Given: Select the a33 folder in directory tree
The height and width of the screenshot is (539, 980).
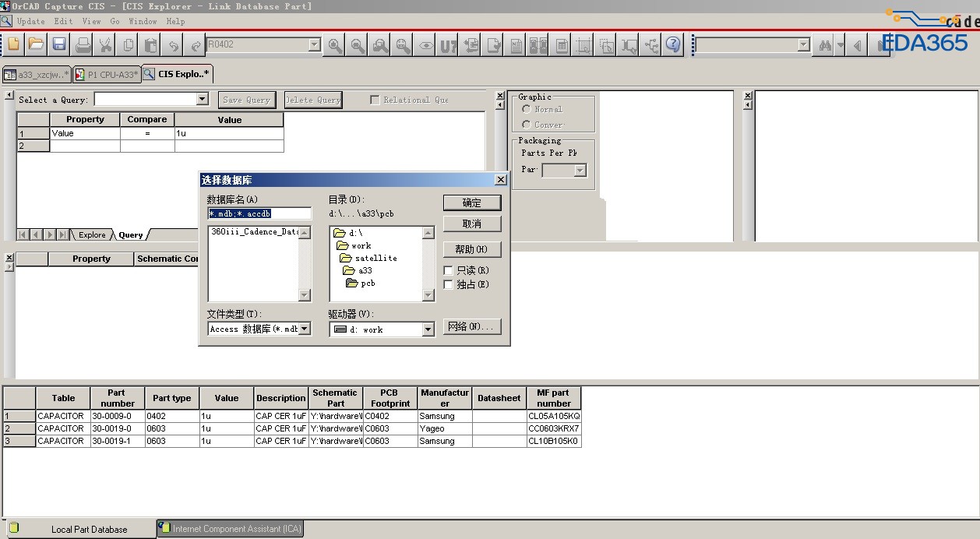Looking at the screenshot, I should click(358, 270).
